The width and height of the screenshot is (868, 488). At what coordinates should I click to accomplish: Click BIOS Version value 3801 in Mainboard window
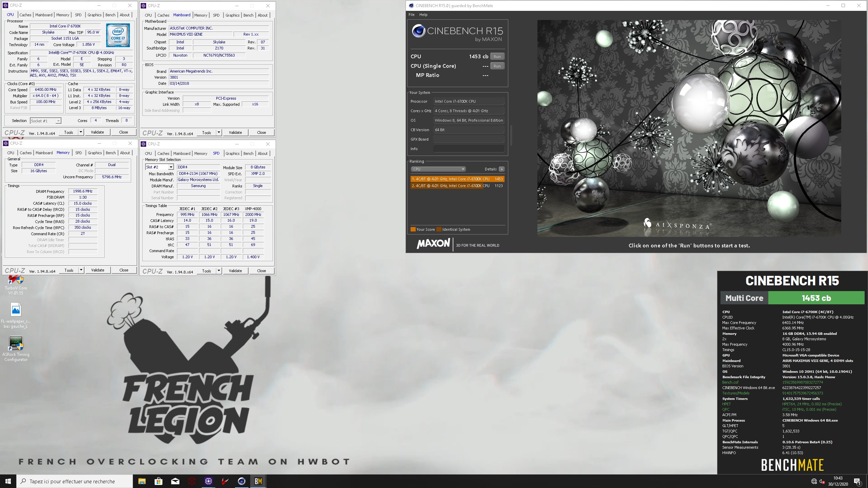tap(219, 77)
